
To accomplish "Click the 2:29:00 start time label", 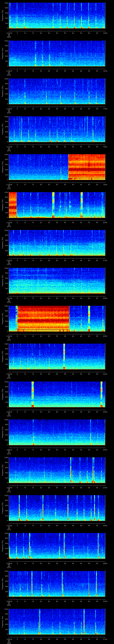I will [x=9, y=601].
